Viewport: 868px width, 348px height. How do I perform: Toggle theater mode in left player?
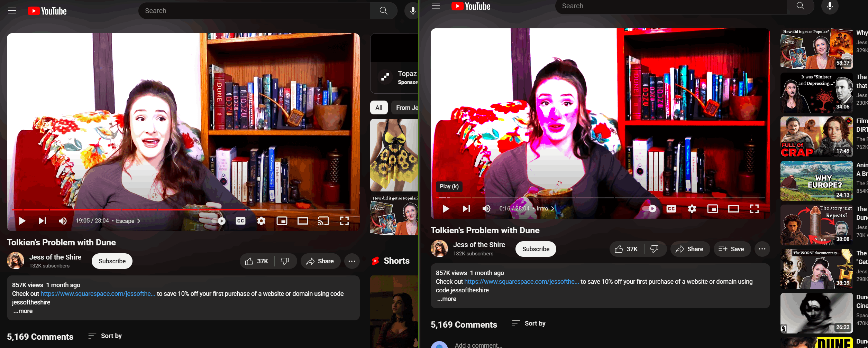coord(303,221)
